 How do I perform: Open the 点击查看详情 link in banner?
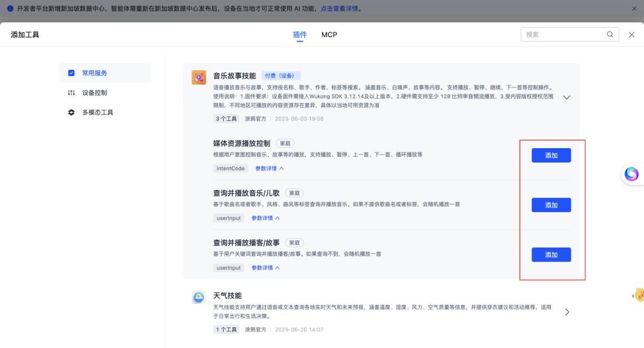pos(339,9)
